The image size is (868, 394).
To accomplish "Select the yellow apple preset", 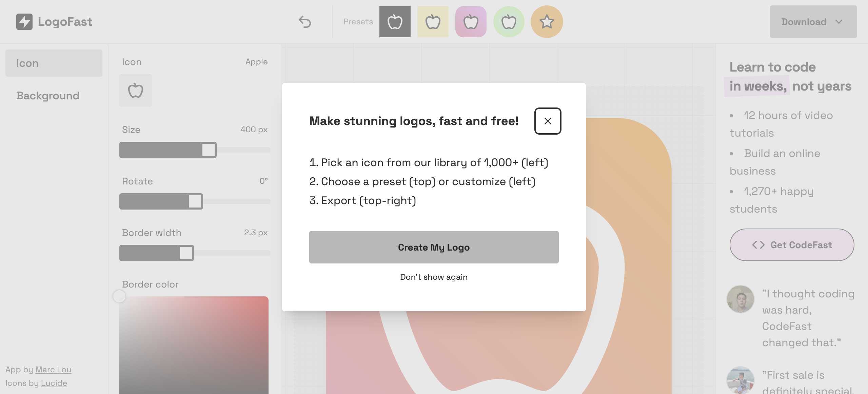I will [x=433, y=22].
